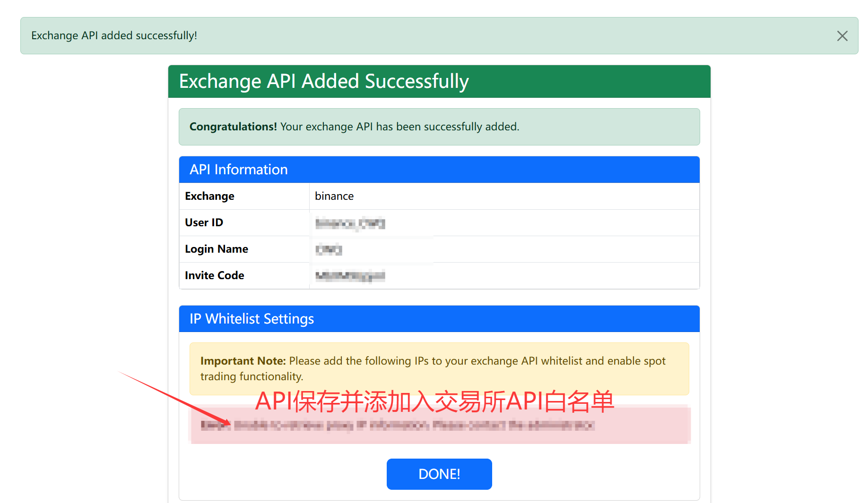Select the binance exchange value

click(x=334, y=196)
